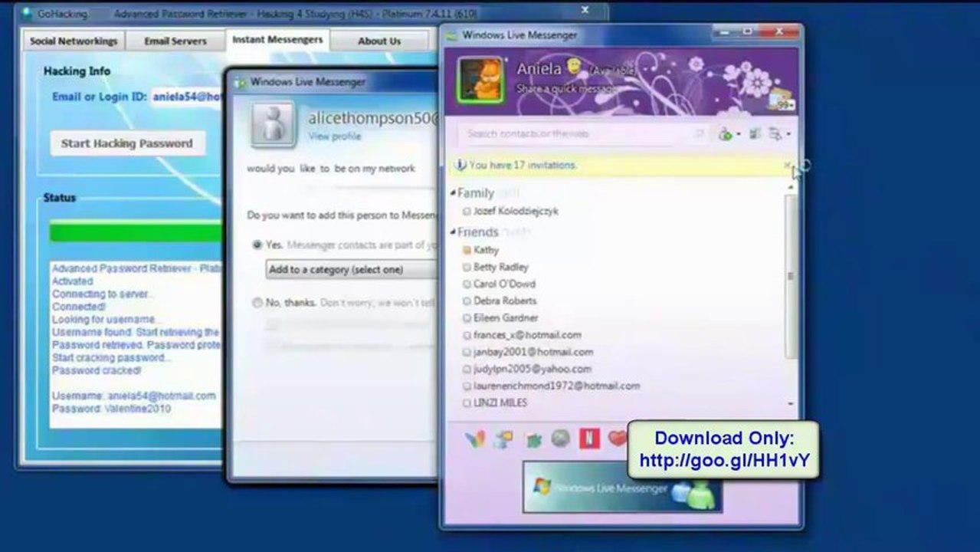
Task: Open the green puzzle piece games tab
Action: click(533, 440)
